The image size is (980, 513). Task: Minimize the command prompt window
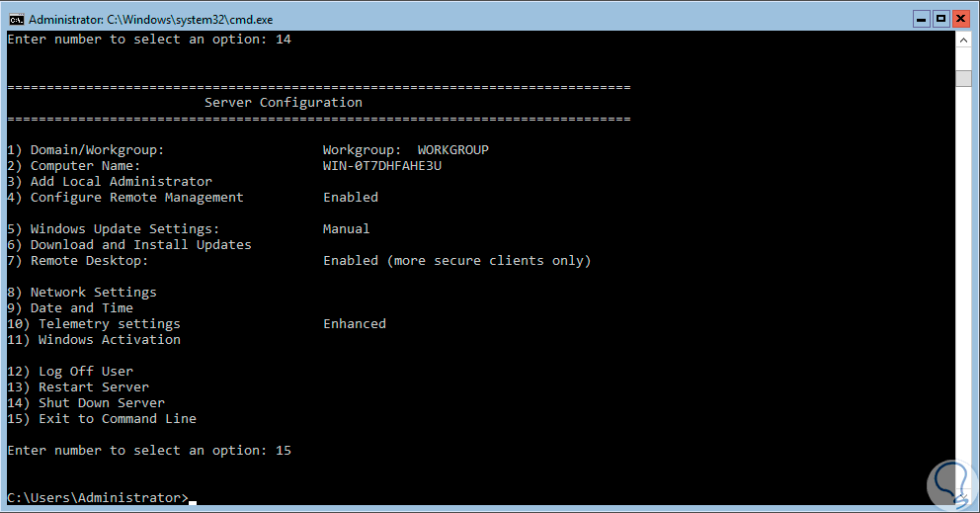point(918,18)
